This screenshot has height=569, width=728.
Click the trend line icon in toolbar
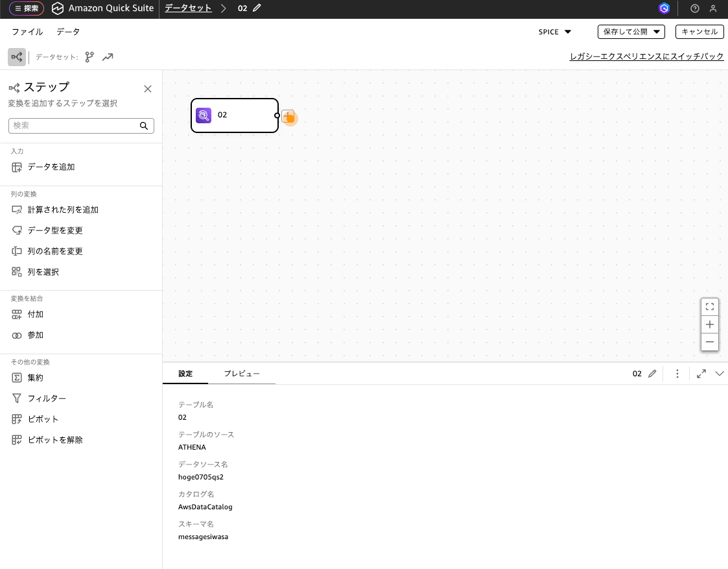[x=108, y=57]
